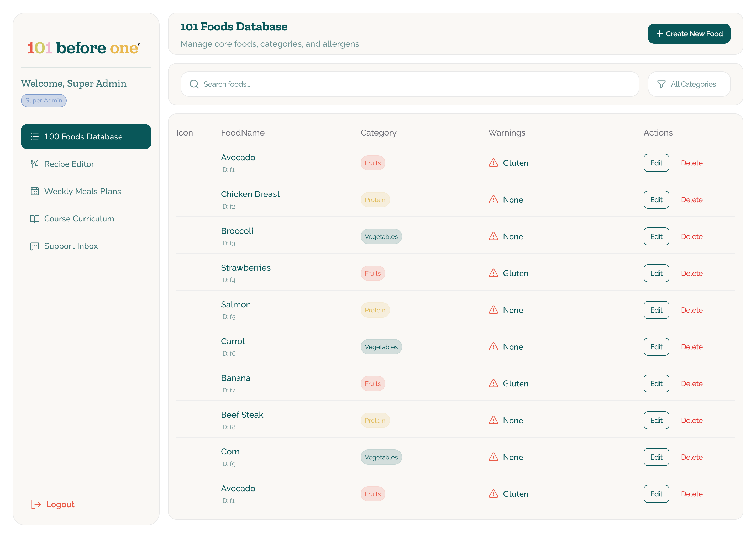756x538 pixels.
Task: Click the warning triangle in Salmon row
Action: coord(493,310)
